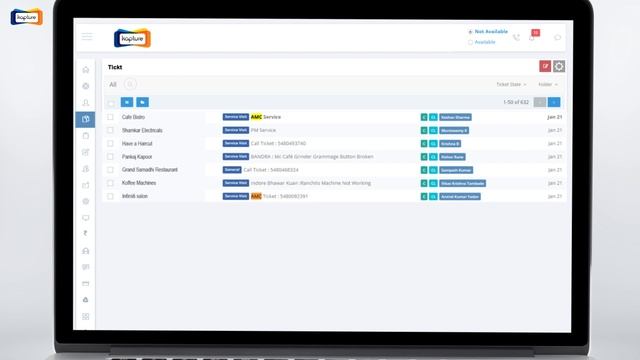Open the chat messages icon in the sidebar
This screenshot has height=360, width=640.
[x=86, y=267]
